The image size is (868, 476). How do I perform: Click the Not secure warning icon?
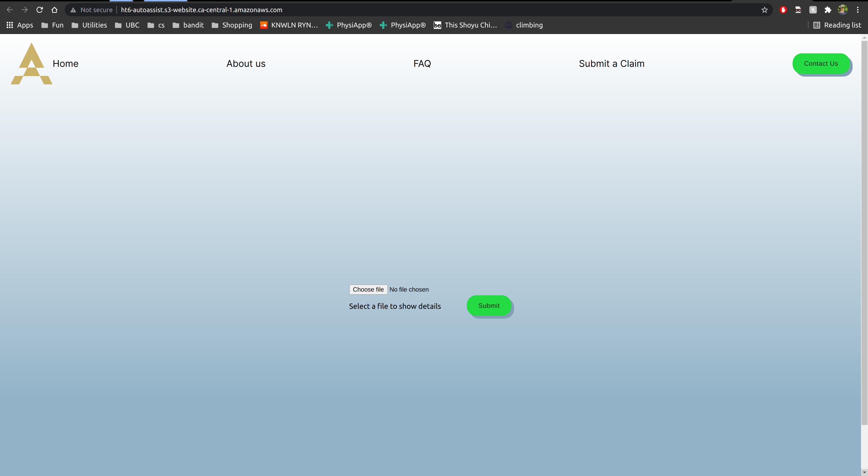click(73, 10)
